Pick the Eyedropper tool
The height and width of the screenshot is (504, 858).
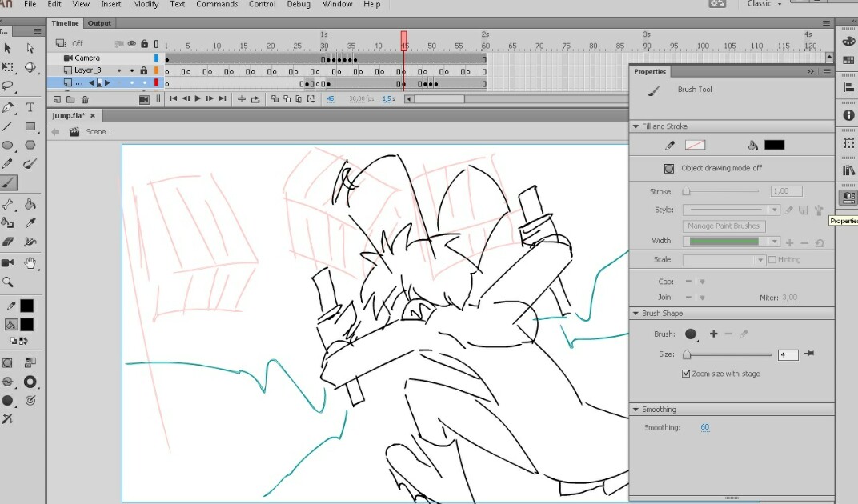30,223
